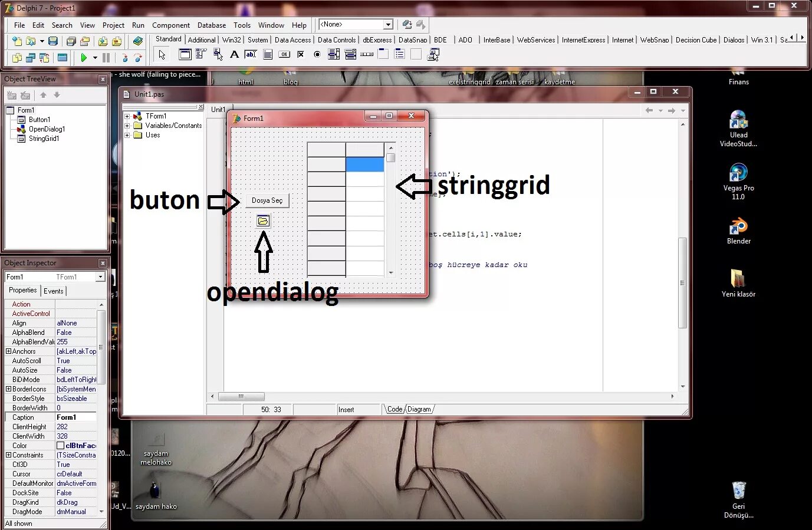Pick the Frames component from the palette
This screenshot has height=530, width=812.
pos(185,54)
